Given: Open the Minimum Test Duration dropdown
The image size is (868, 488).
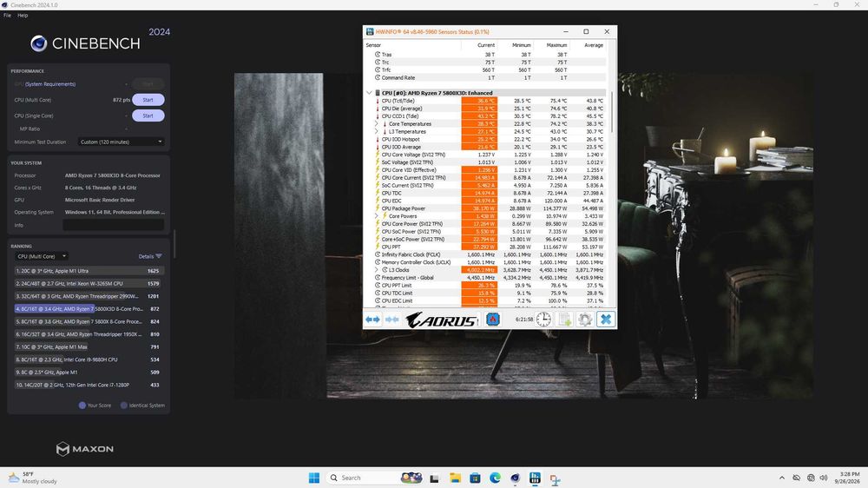Looking at the screenshot, I should (x=122, y=142).
